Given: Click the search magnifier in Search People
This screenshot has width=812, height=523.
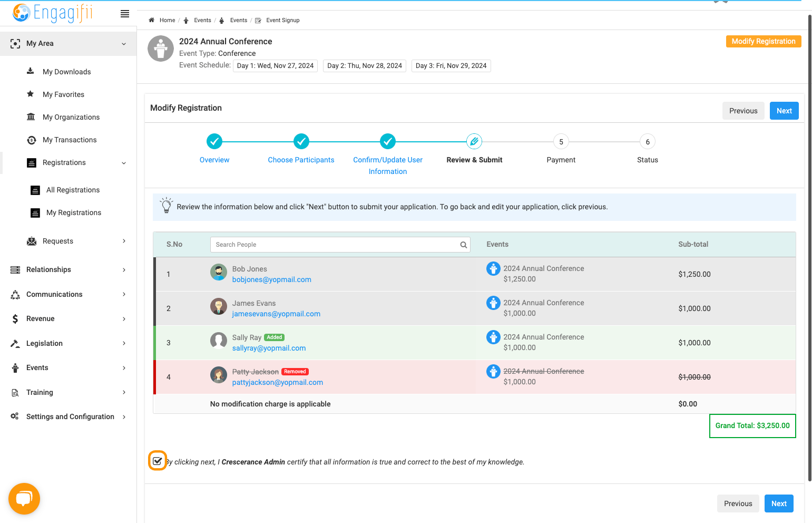Looking at the screenshot, I should 464,245.
